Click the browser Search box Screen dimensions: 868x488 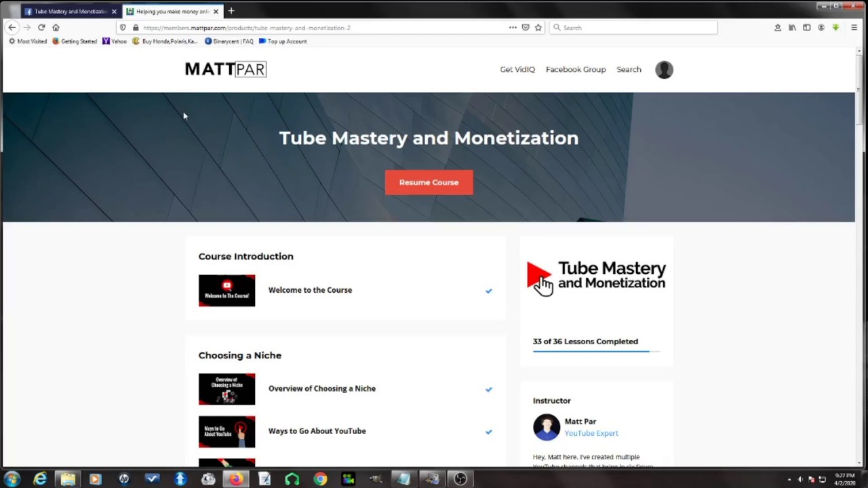coord(633,28)
